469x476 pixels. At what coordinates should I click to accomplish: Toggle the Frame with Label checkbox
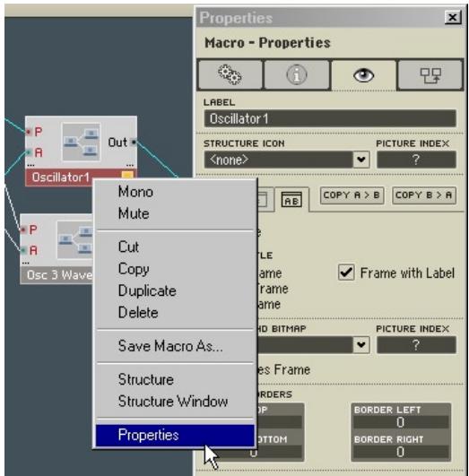click(346, 273)
